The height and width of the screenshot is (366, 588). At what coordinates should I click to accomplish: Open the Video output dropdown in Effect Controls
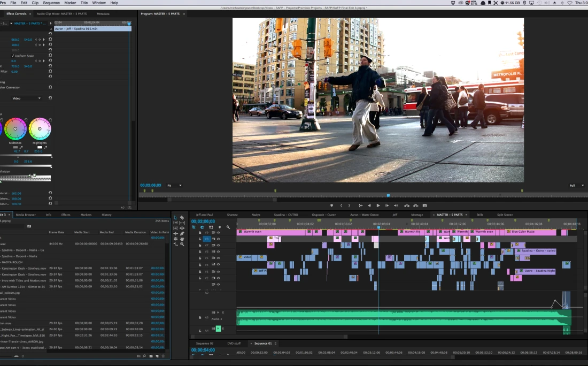click(27, 98)
